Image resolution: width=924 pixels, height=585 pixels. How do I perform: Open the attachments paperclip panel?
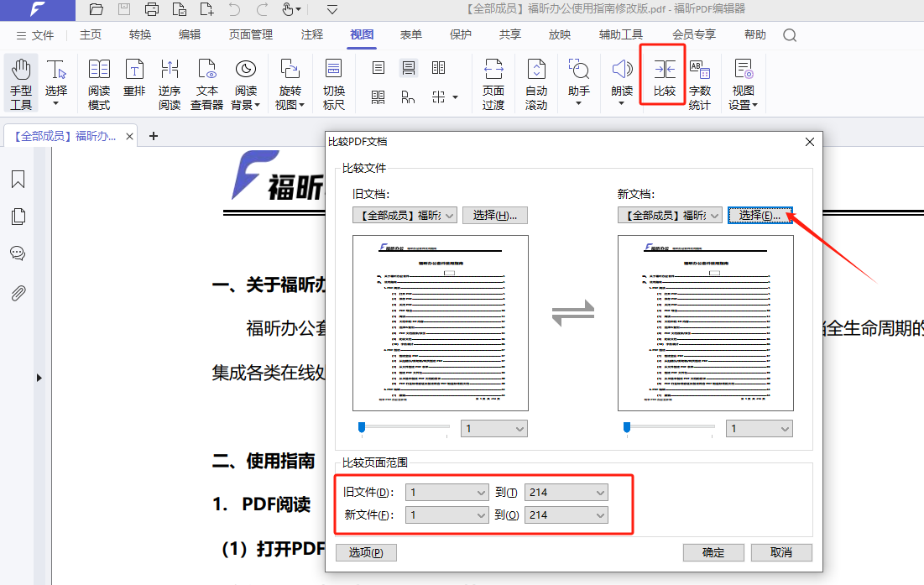point(18,292)
